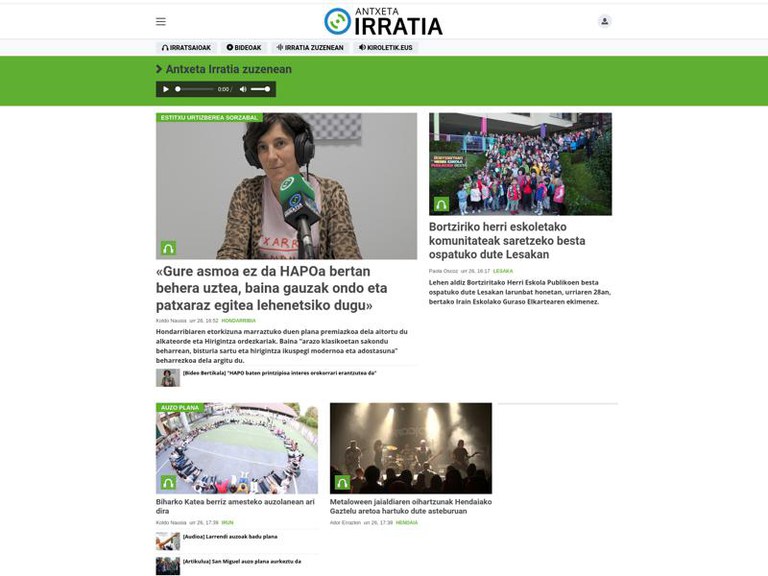Open the Metaloween Hendaia article headline
Screen dimensions: 768x576
[410, 507]
